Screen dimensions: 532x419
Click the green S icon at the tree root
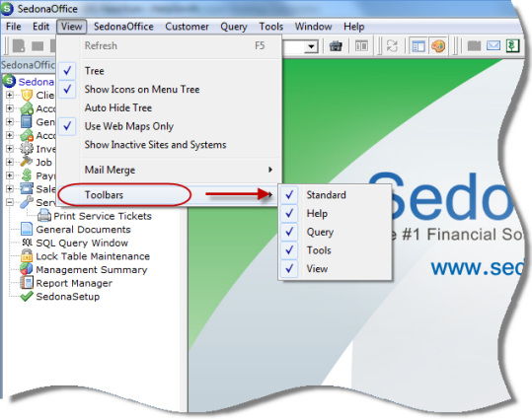pos(9,81)
